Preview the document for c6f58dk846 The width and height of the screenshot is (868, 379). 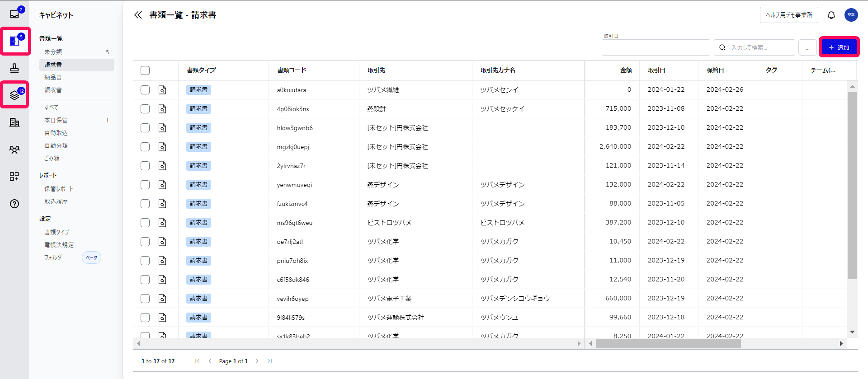(162, 280)
